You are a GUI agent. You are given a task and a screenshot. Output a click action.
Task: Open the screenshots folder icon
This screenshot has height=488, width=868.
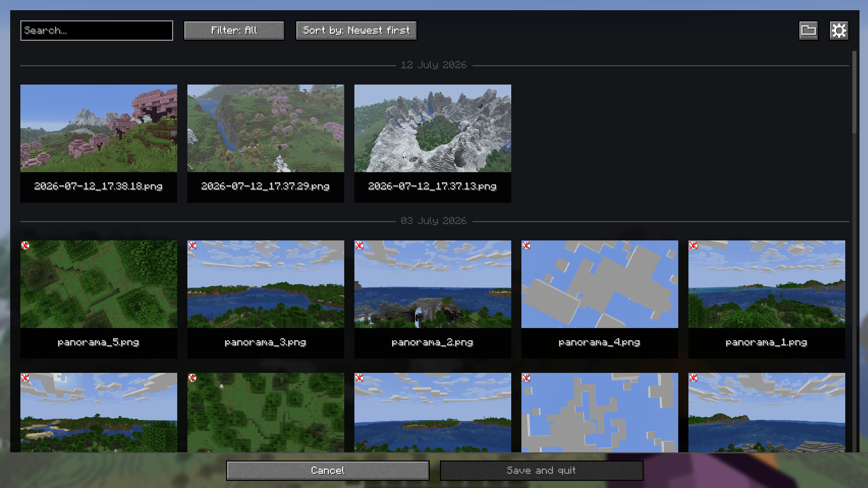pyautogui.click(x=808, y=31)
